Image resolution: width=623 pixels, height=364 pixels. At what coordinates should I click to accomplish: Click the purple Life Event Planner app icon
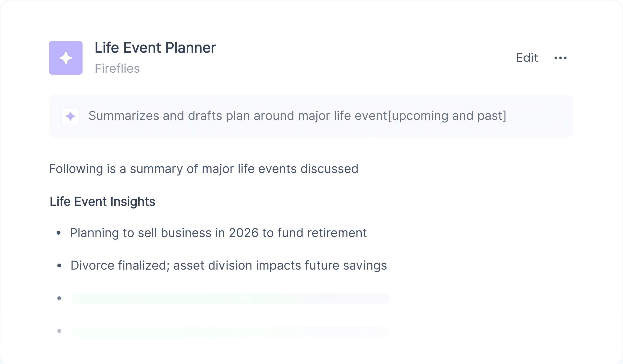[x=66, y=58]
